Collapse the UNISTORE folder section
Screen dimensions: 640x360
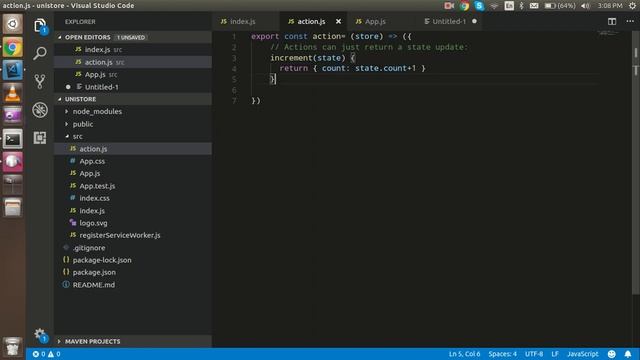click(x=133, y=99)
